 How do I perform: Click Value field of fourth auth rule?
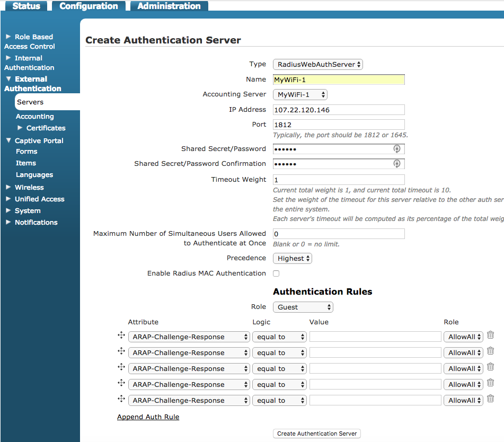tap(375, 385)
